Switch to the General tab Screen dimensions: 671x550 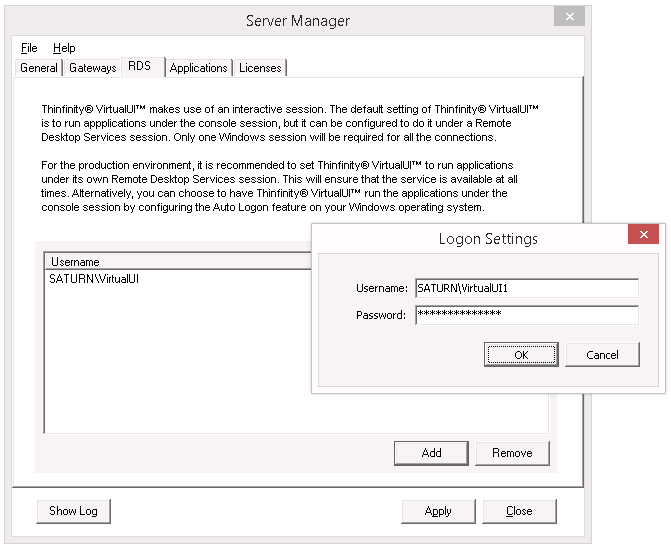point(39,68)
